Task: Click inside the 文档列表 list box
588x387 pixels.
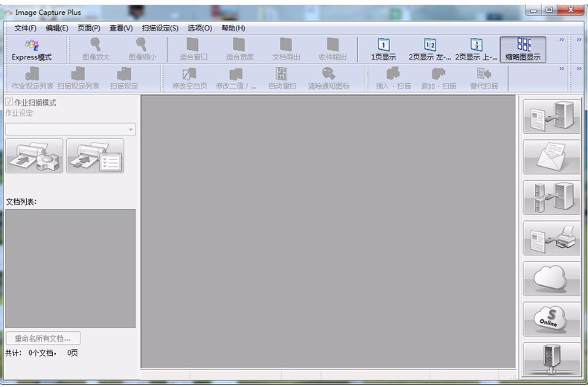Action: (x=71, y=269)
